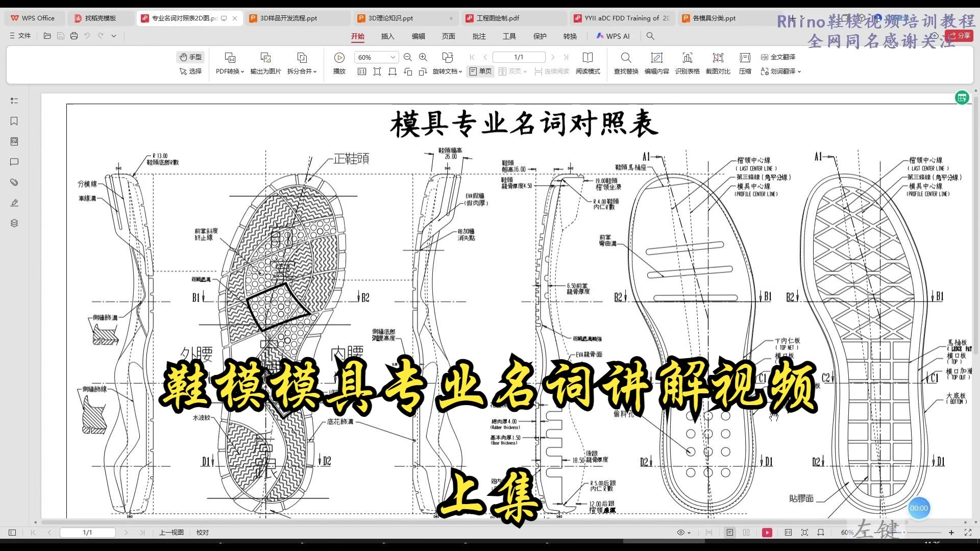The image size is (980, 551).
Task: Click the 播放 play button
Action: (339, 63)
